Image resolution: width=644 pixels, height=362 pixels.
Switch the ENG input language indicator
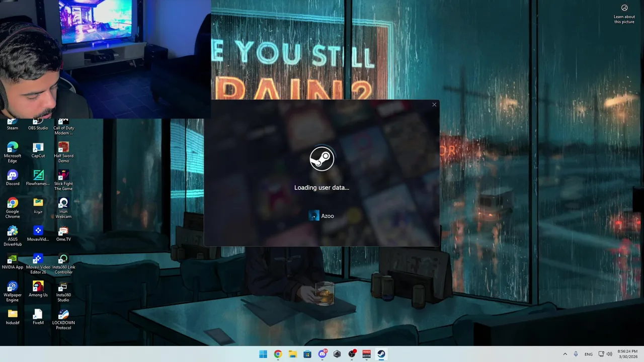[x=589, y=354]
